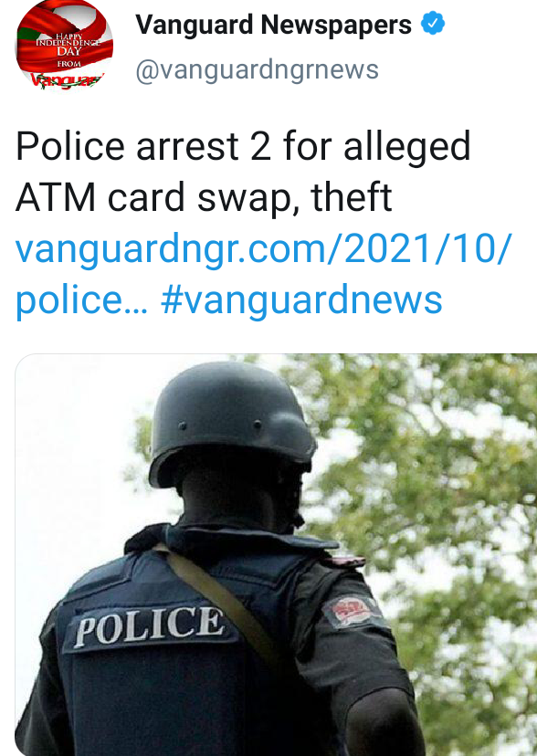Click the word 'Vanguard' in the account name
This screenshot has height=756, width=537.
point(195,24)
